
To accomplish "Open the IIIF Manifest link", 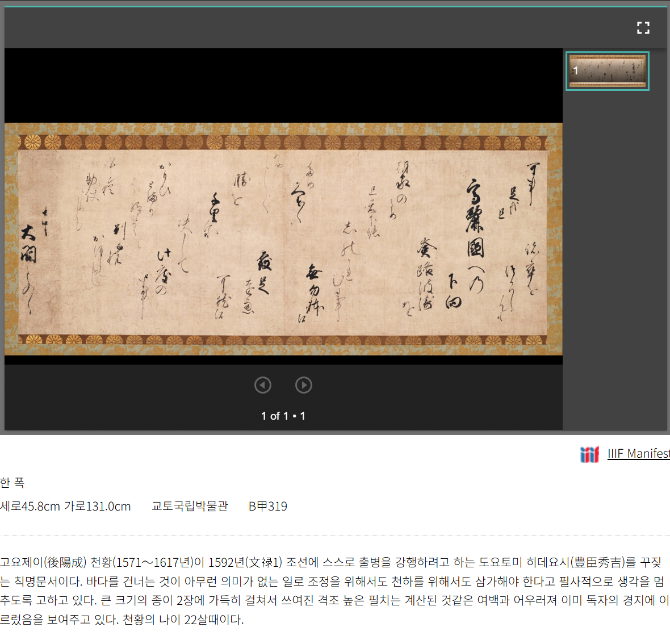I will pos(638,453).
